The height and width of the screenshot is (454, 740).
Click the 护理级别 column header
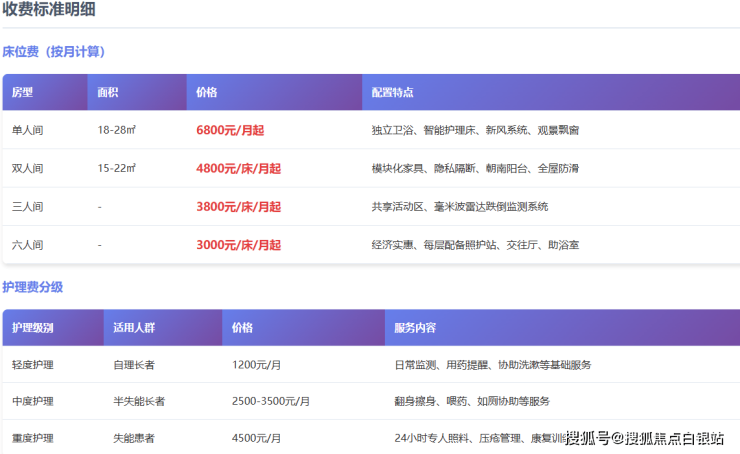pos(33,327)
